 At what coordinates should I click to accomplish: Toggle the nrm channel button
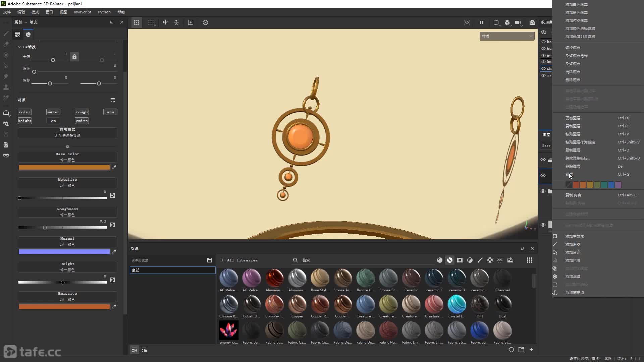(x=110, y=112)
